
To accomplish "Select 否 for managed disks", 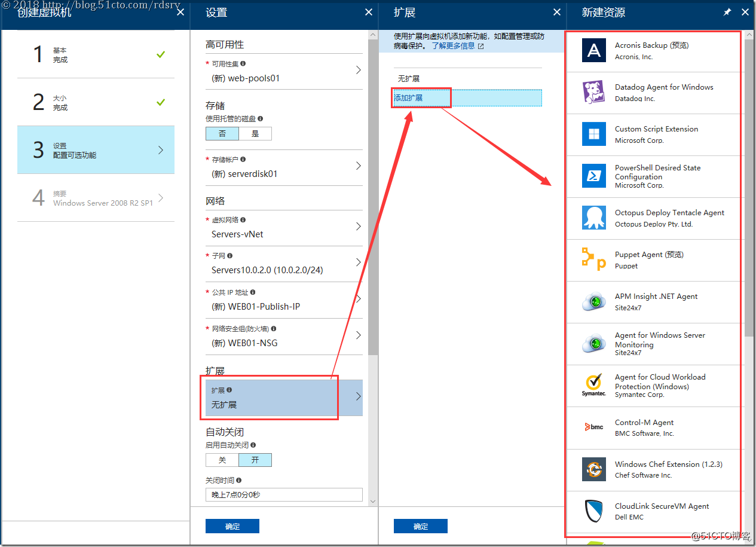I will coord(222,133).
